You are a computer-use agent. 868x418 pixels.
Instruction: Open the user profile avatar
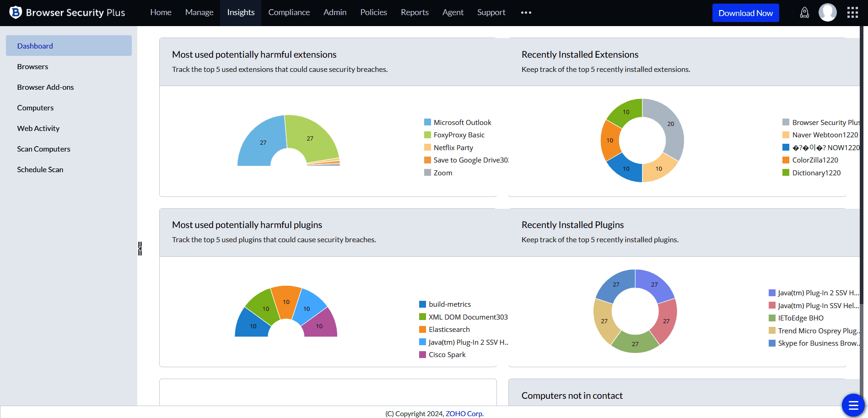[x=827, y=13]
